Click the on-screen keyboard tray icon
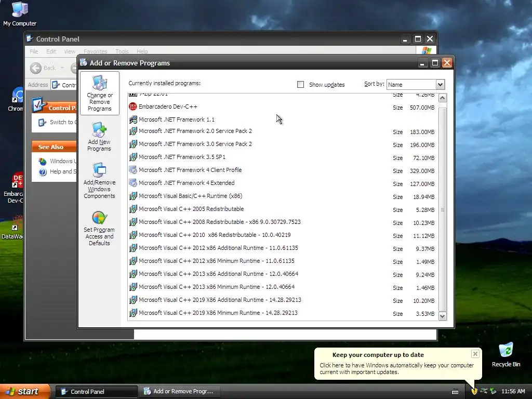 (x=455, y=392)
